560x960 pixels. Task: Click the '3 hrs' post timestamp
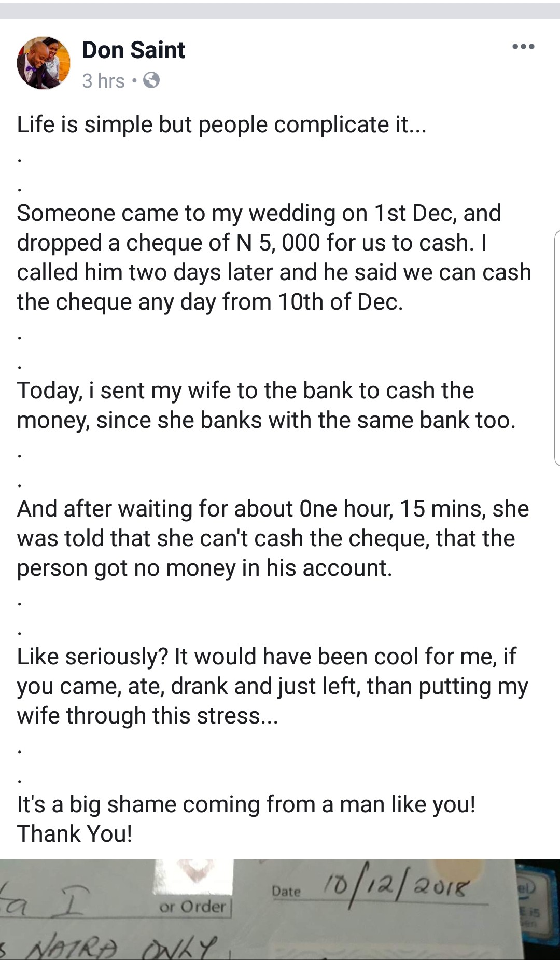click(103, 81)
